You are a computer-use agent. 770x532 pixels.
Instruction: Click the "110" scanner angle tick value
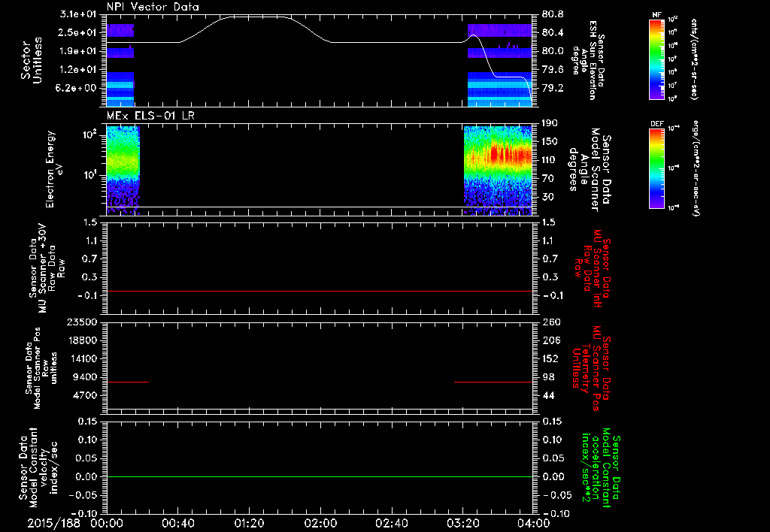[550, 160]
